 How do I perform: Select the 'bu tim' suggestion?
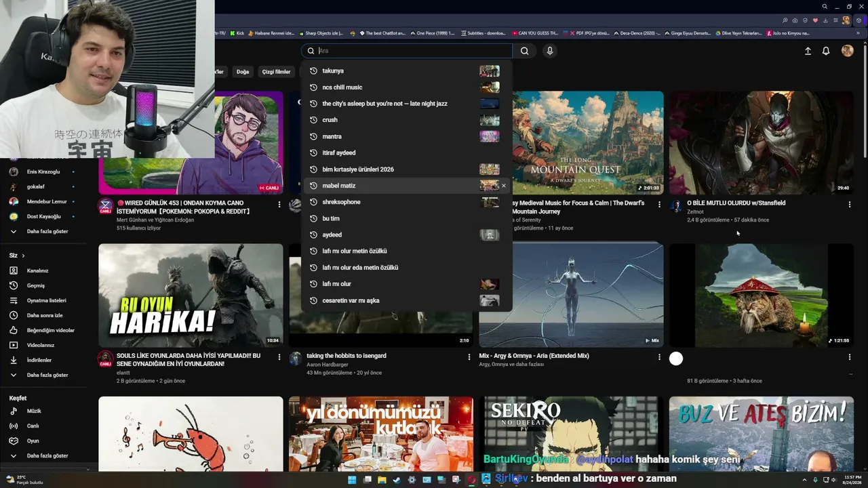tap(407, 218)
